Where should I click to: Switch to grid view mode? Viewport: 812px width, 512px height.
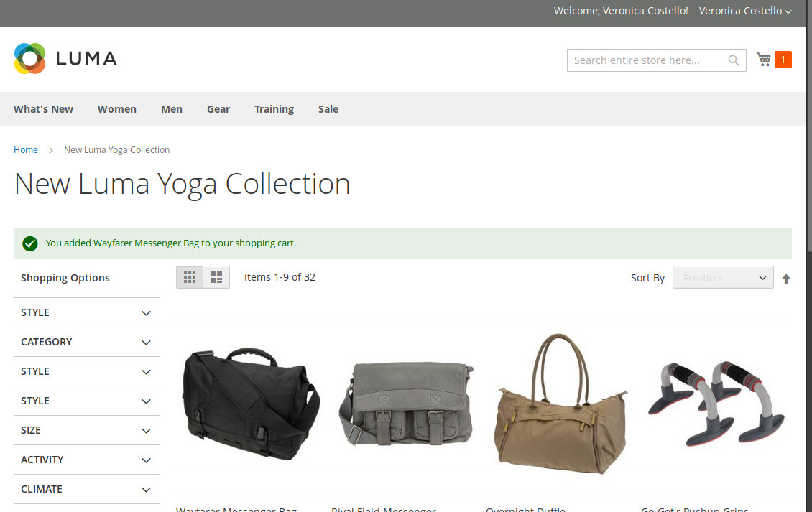190,277
